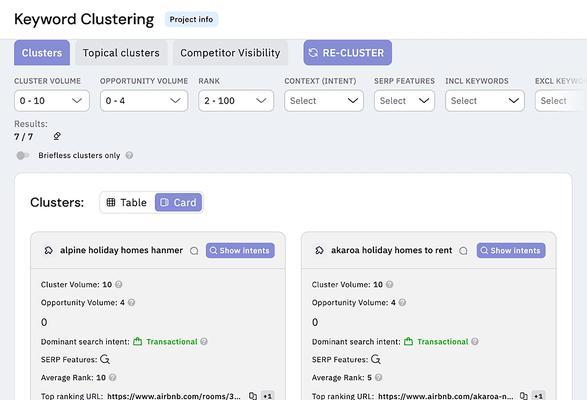Expand the Rank 2 - 100 dropdown
The height and width of the screenshot is (400, 587).
coord(236,101)
